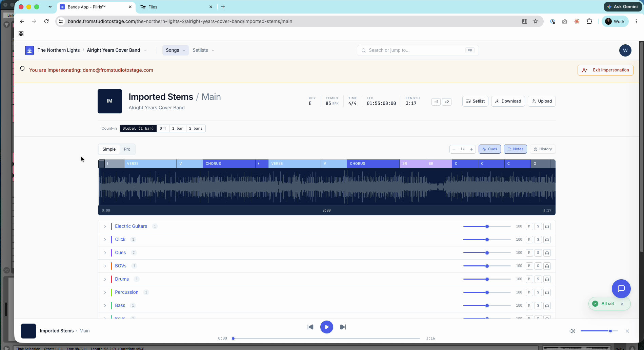Zoom in the waveform with plus
The image size is (644, 350).
pos(471,149)
